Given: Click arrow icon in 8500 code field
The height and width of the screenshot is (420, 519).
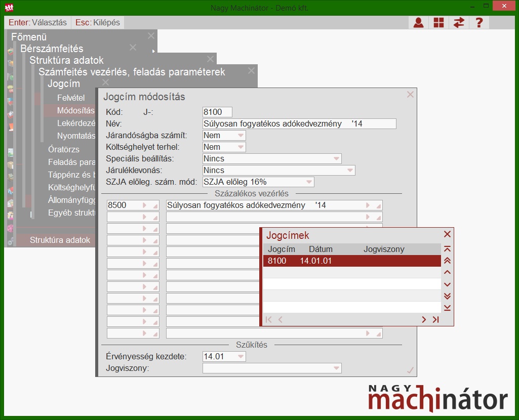Looking at the screenshot, I should point(144,205).
